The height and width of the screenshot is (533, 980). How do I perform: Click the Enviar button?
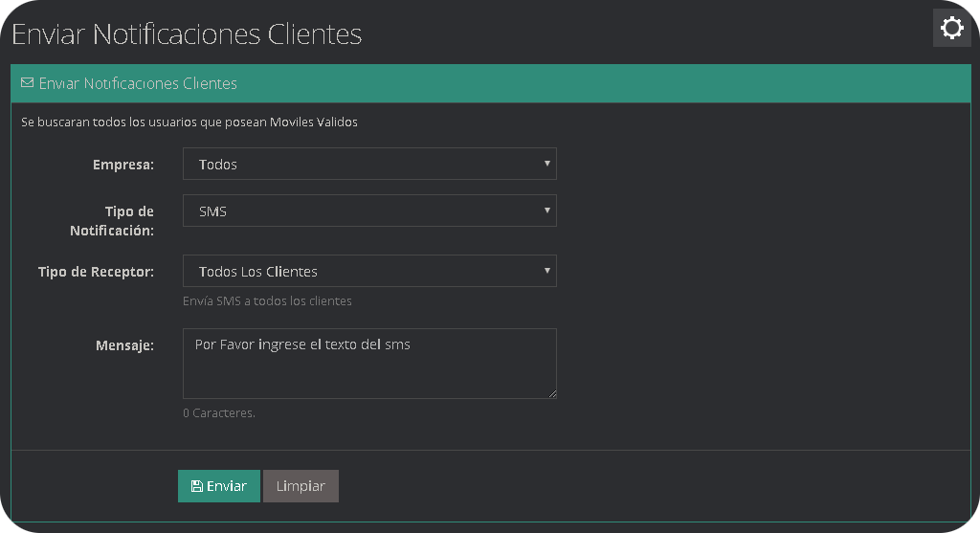pyautogui.click(x=219, y=486)
